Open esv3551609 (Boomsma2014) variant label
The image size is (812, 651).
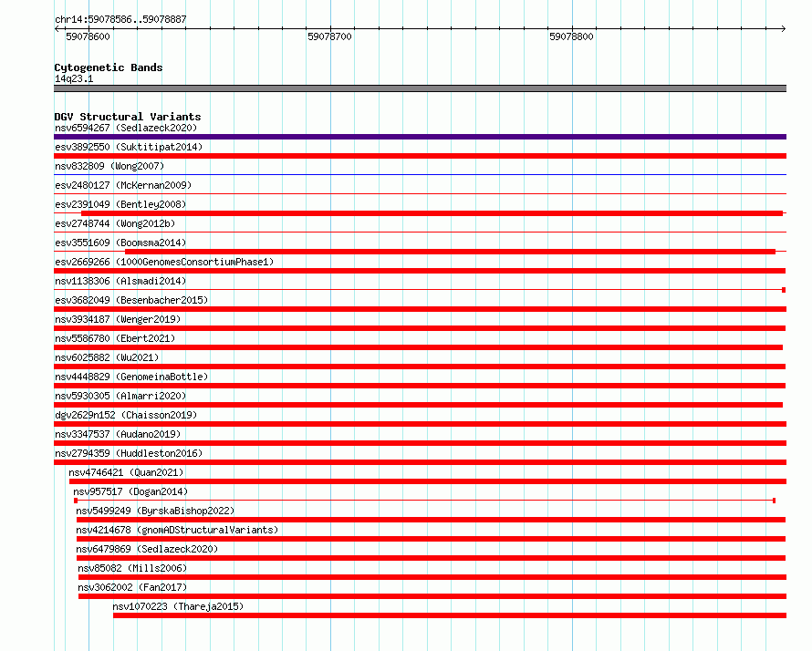(120, 243)
